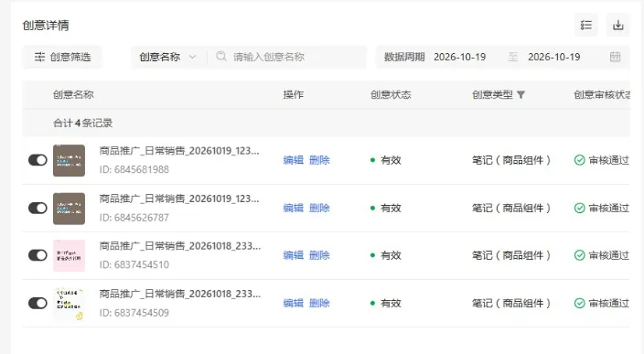Click the text ID: 6837454509

(134, 313)
